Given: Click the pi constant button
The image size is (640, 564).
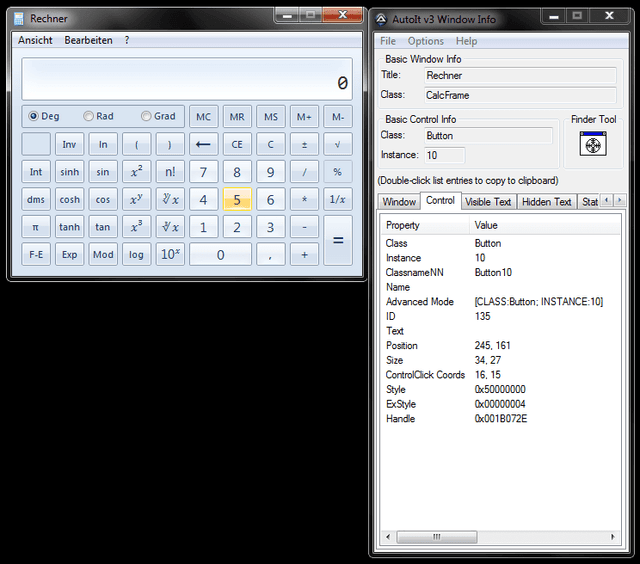Looking at the screenshot, I should (35, 227).
